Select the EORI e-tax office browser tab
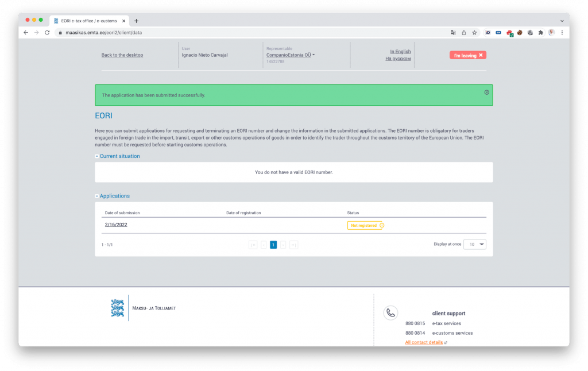Screen dimensions: 588x371 (88, 21)
